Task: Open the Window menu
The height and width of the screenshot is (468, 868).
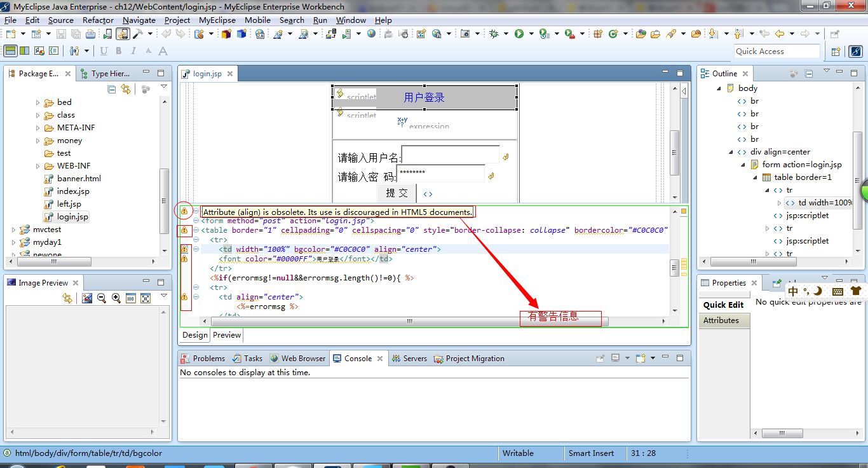Action: [351, 20]
